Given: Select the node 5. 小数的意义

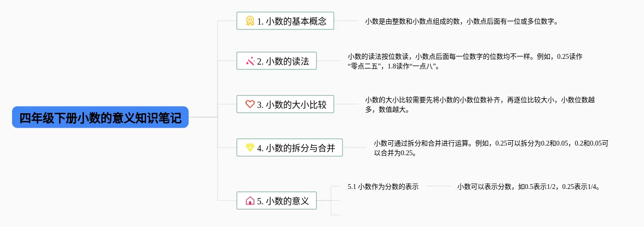Looking at the screenshot, I should click(276, 200).
